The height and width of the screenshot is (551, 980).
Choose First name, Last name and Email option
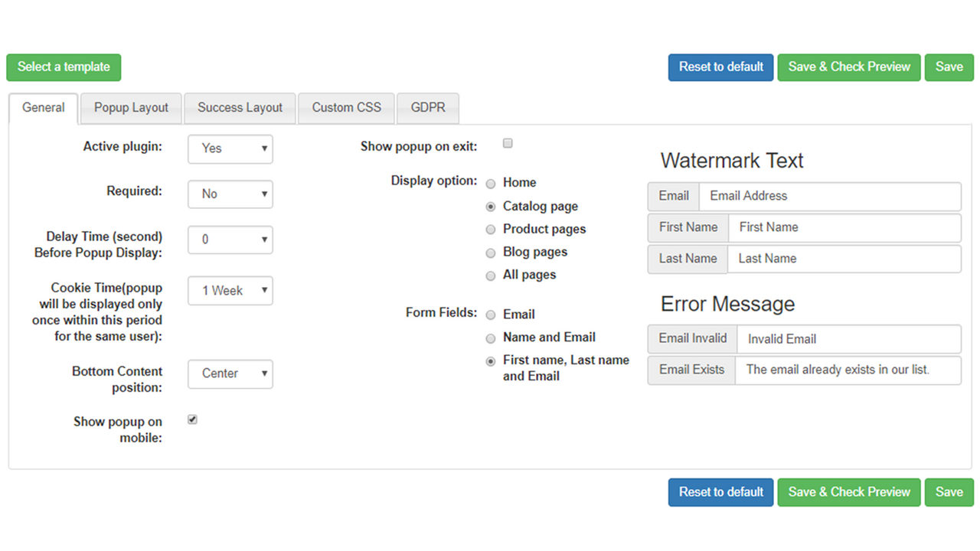click(491, 361)
